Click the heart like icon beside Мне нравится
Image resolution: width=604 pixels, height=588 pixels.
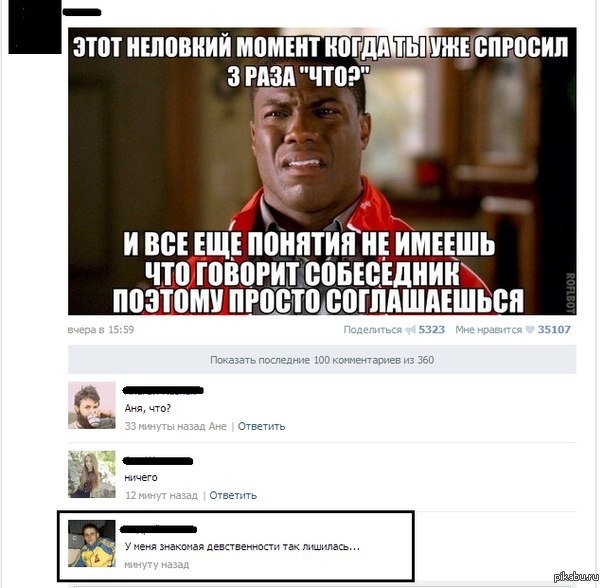[530, 330]
